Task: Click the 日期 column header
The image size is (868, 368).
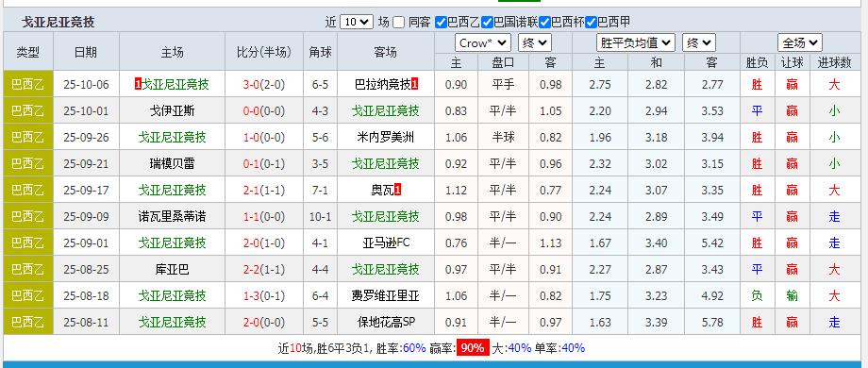Action: click(86, 52)
